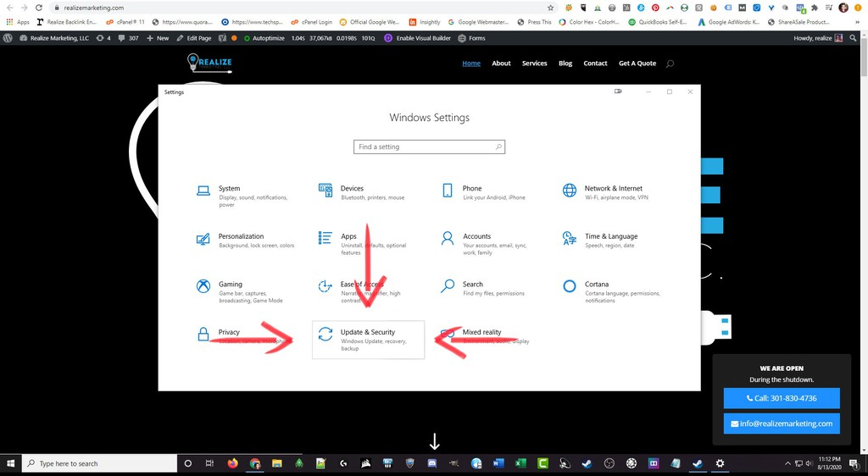The height and width of the screenshot is (476, 868).
Task: Click the Type here to search box
Action: [100, 463]
